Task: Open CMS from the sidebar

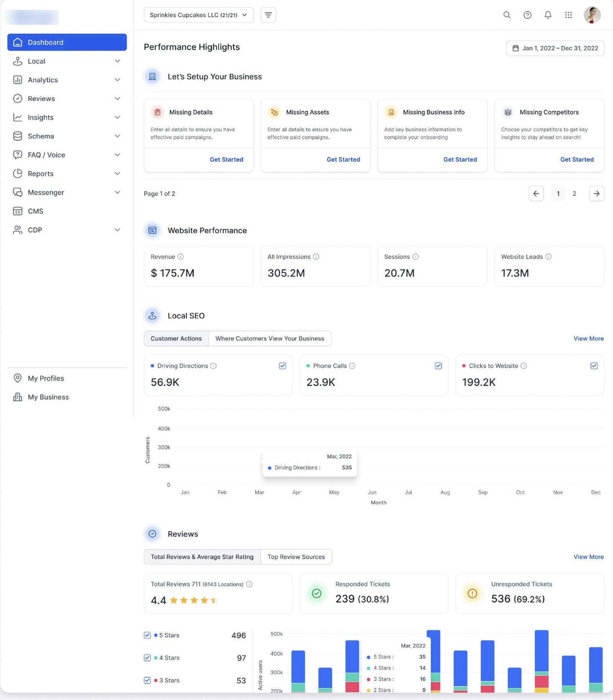Action: tap(67, 211)
